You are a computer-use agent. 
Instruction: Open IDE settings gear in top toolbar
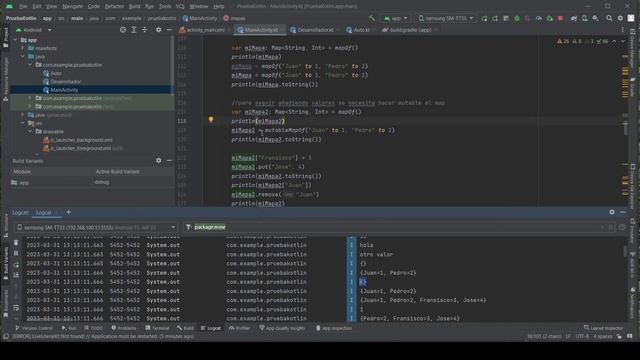(620, 18)
